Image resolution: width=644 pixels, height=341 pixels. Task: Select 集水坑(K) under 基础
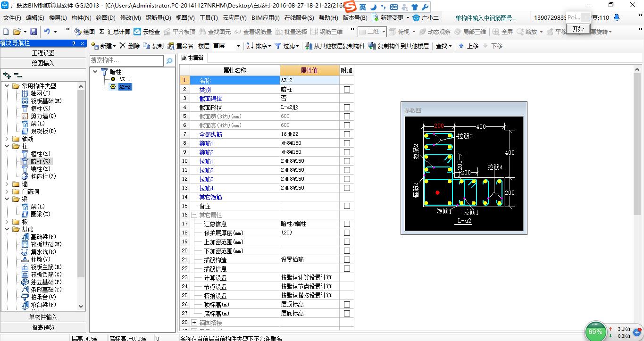39,252
